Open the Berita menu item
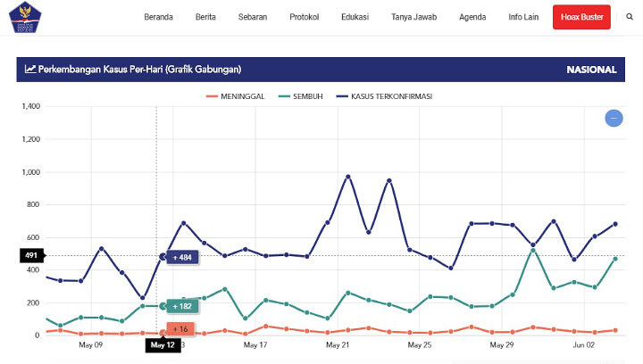The height and width of the screenshot is (364, 643). [205, 17]
